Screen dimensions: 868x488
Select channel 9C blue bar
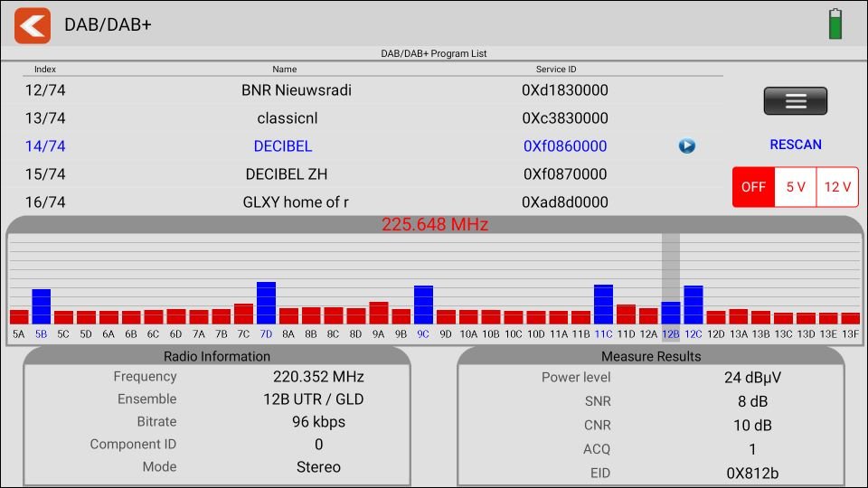423,305
